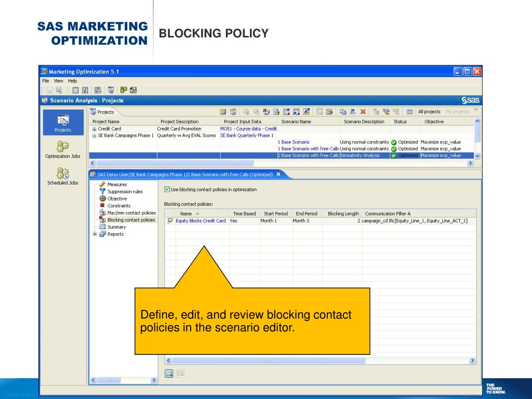Click policies table horizontal scroll right arrow
Image resolution: width=532 pixels, height=399 pixels.
tap(472, 361)
